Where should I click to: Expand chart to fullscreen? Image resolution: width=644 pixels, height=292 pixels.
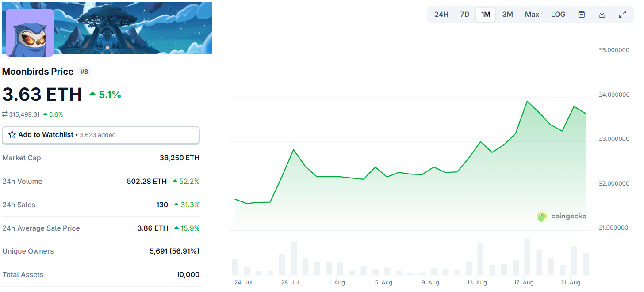point(622,14)
